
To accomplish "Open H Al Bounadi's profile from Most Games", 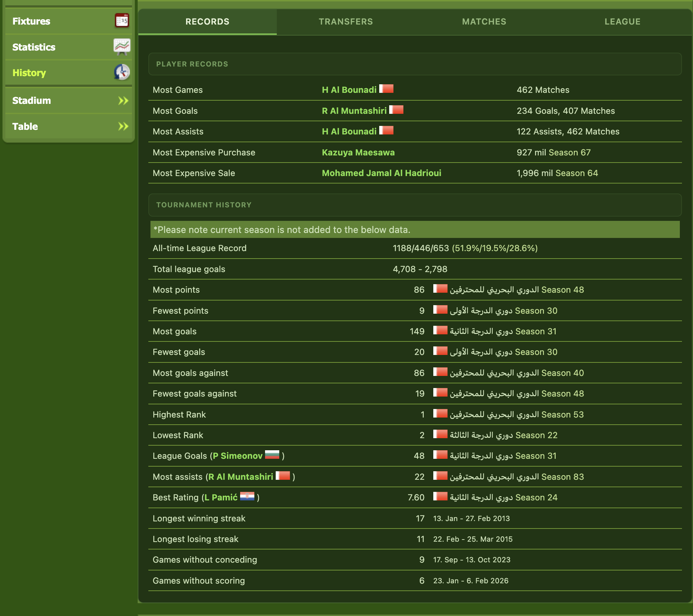I will tap(349, 90).
